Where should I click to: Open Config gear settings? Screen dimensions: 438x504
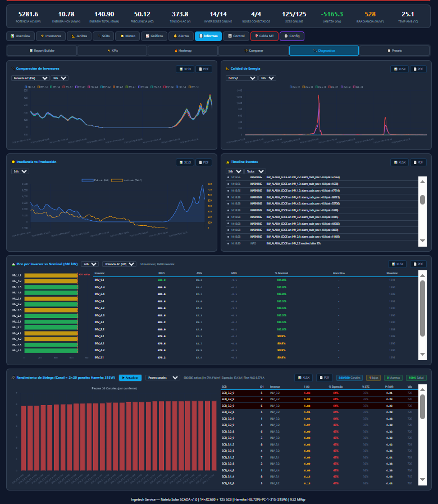click(292, 36)
